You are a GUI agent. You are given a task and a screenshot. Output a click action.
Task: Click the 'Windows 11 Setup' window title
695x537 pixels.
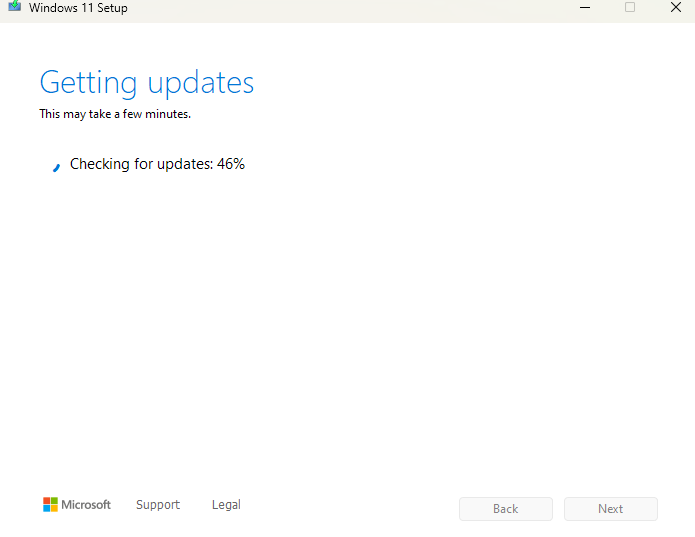[78, 8]
